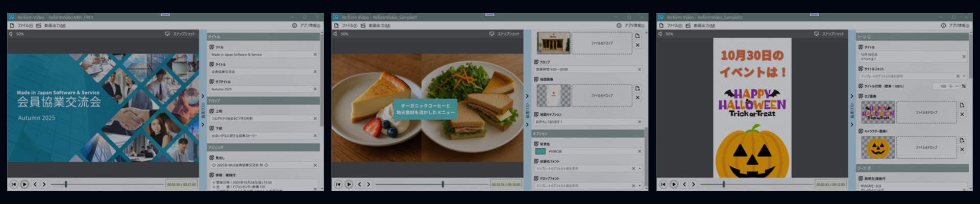This screenshot has height=204, width=980.
Task: Collapse the edit list panel in the Sample01 window
Action: 527,96
